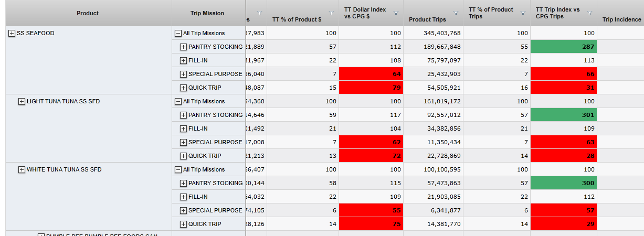Collapse All Trip Missions for LIGHT TUNA

click(x=178, y=102)
